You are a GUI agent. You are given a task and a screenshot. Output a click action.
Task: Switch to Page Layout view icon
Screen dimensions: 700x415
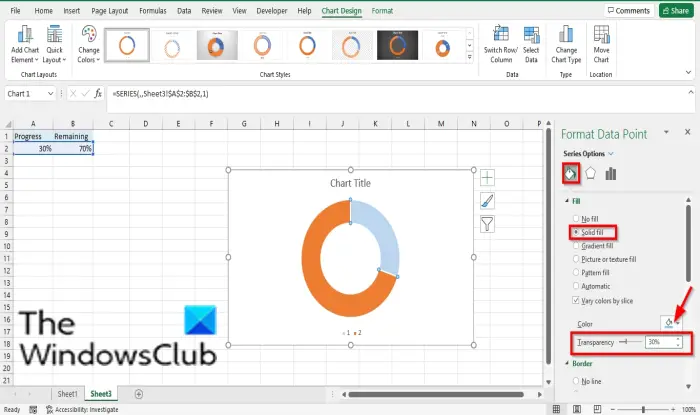point(577,409)
